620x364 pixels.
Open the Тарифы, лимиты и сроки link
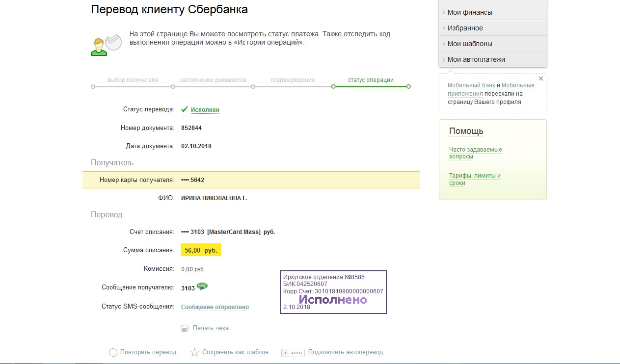474,179
